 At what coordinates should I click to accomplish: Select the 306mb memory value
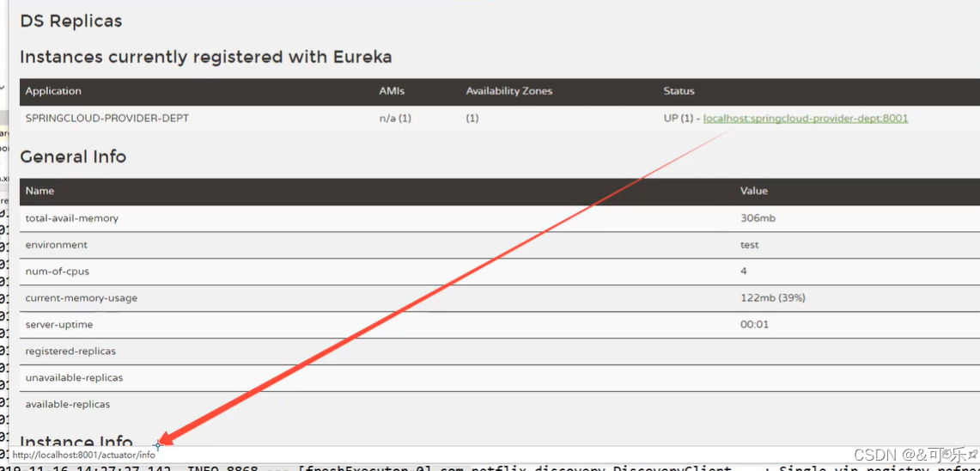coord(757,218)
